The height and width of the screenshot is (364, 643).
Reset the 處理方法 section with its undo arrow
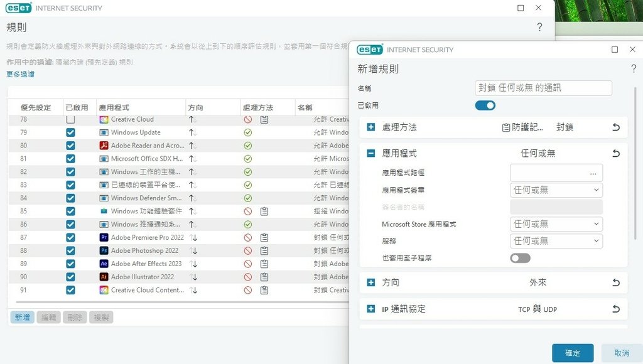click(616, 127)
